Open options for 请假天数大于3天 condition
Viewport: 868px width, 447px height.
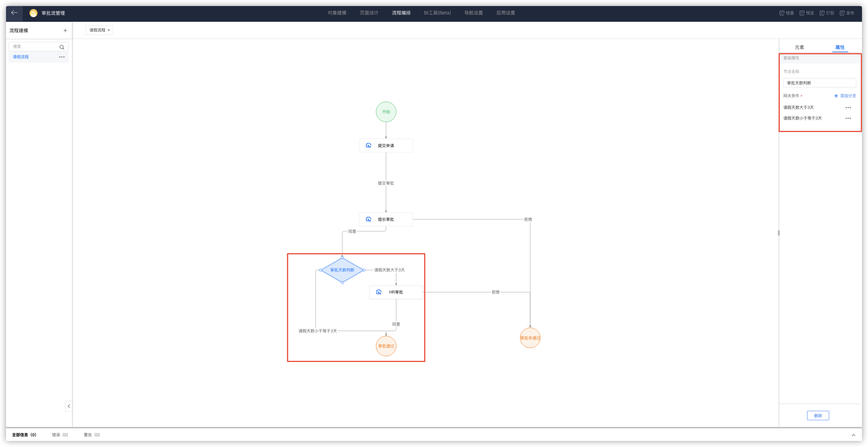point(848,108)
